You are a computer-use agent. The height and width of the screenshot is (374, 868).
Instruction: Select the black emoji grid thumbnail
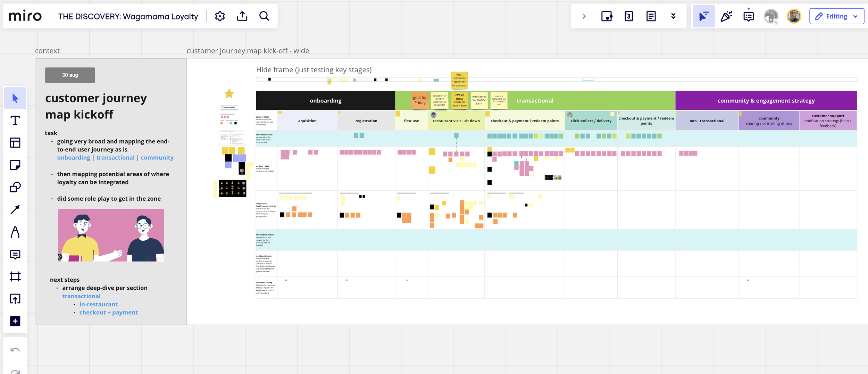click(233, 189)
